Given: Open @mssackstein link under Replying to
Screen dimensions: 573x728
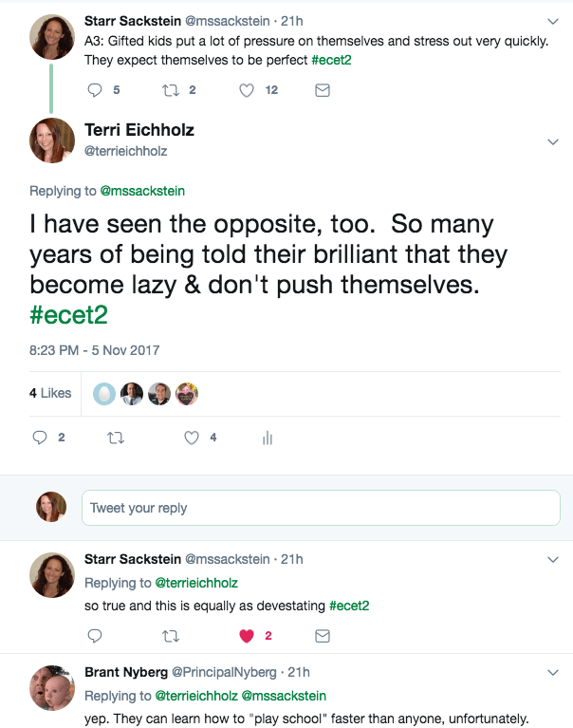Looking at the screenshot, I should [x=142, y=191].
